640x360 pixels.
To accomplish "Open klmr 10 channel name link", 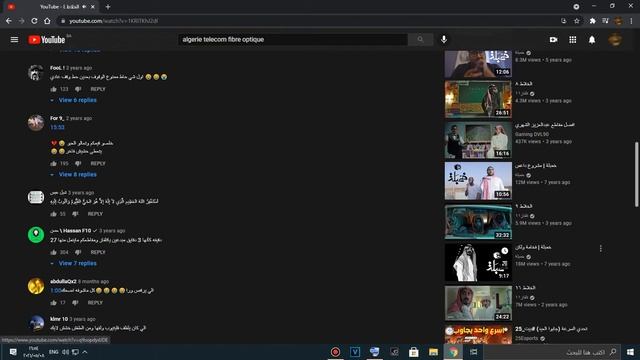I will tap(59, 319).
